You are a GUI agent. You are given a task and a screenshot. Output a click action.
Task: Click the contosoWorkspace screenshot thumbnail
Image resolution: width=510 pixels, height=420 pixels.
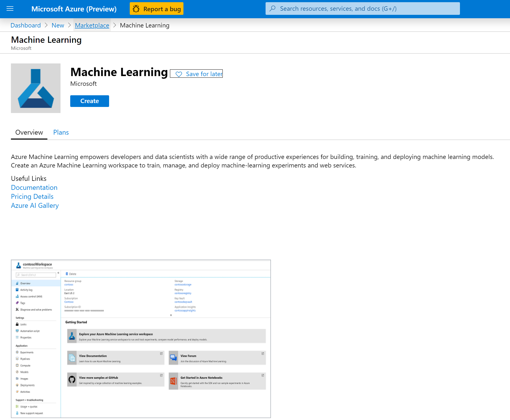141,339
